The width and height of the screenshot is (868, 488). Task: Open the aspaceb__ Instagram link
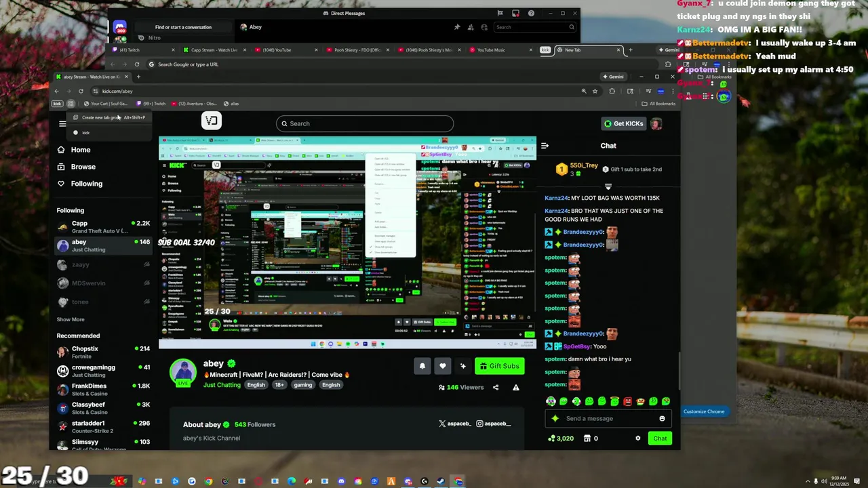tap(493, 424)
